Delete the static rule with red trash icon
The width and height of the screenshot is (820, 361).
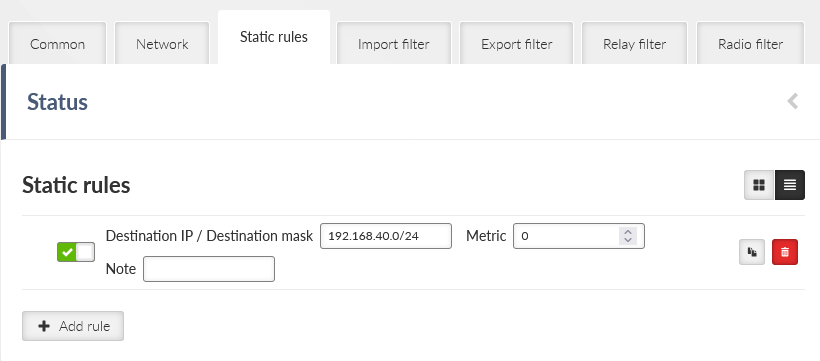(785, 252)
